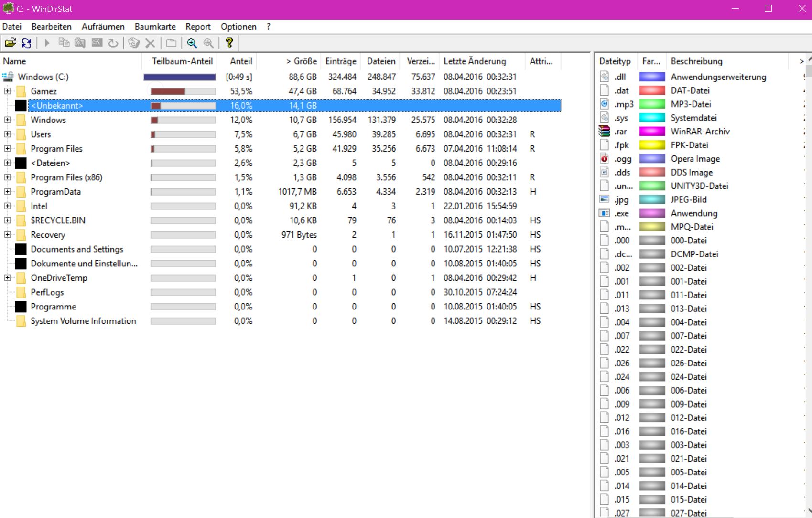The width and height of the screenshot is (812, 518).
Task: Expand the $RECYCLE.BIN tree node
Action: [7, 220]
